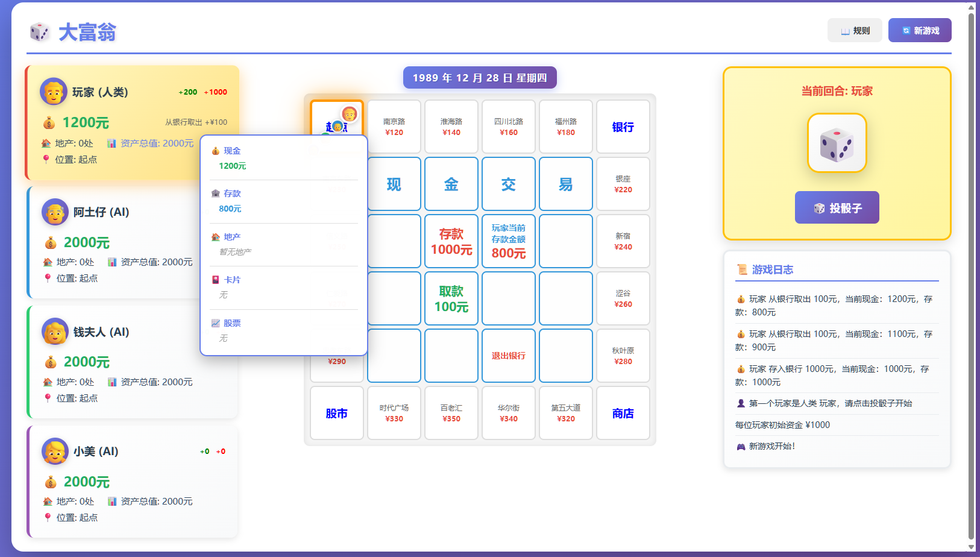The width and height of the screenshot is (980, 557).
Task: Click the 银行 corner board tile
Action: [623, 127]
